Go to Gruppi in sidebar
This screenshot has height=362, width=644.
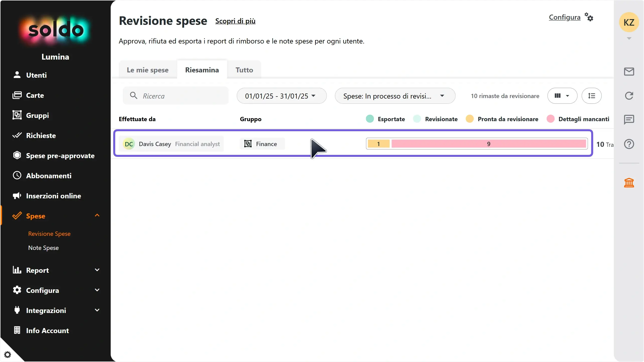point(37,115)
